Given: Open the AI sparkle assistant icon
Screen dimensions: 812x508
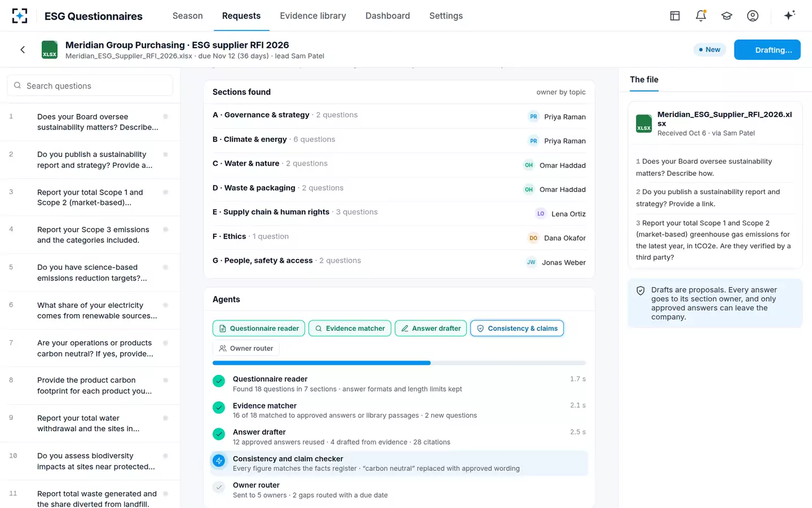Looking at the screenshot, I should pyautogui.click(x=789, y=15).
